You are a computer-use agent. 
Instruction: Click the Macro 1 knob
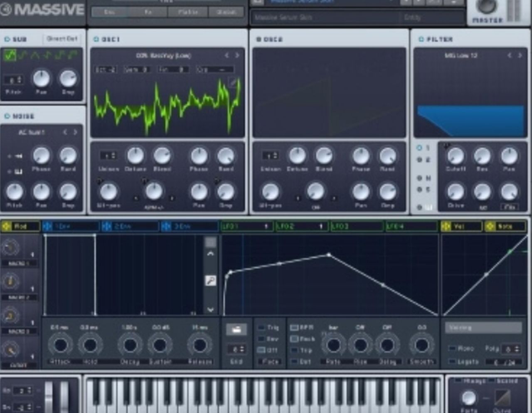[9, 248]
